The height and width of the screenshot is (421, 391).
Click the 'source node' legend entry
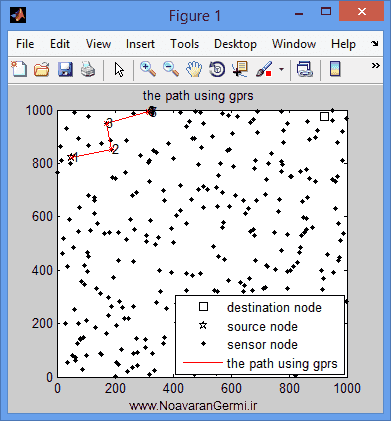point(262,327)
